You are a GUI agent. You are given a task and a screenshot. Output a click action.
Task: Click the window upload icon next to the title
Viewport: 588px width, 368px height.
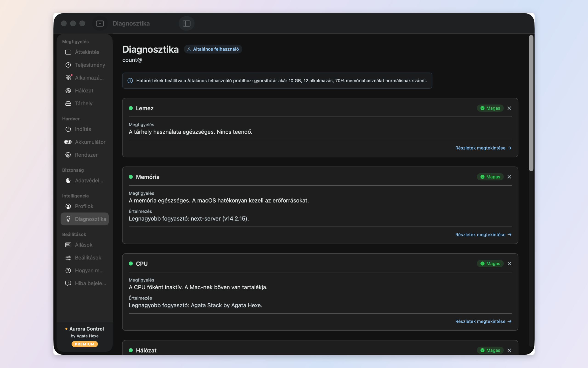click(x=100, y=23)
